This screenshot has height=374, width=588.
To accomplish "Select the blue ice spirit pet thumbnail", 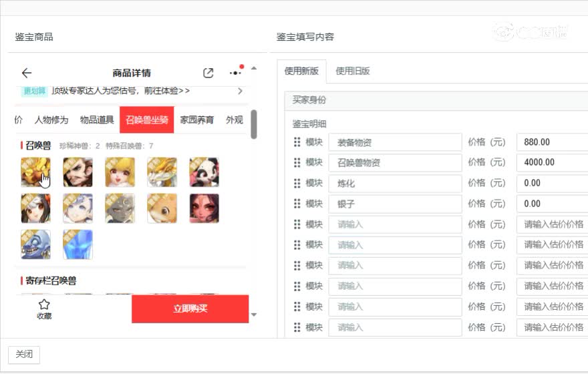I will (x=78, y=244).
